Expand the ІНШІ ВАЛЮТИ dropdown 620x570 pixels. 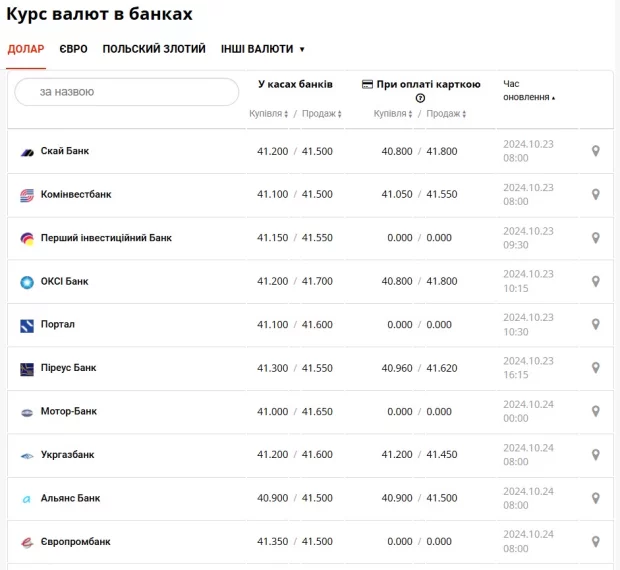pos(263,49)
